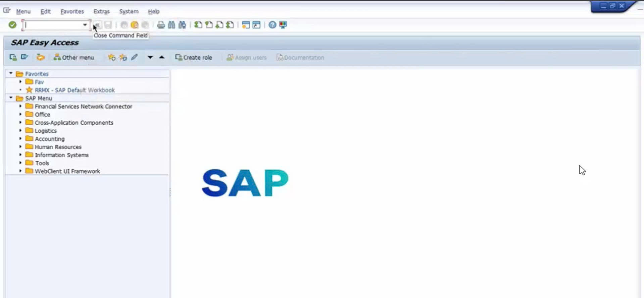Open the command field history dropdown

[85, 25]
